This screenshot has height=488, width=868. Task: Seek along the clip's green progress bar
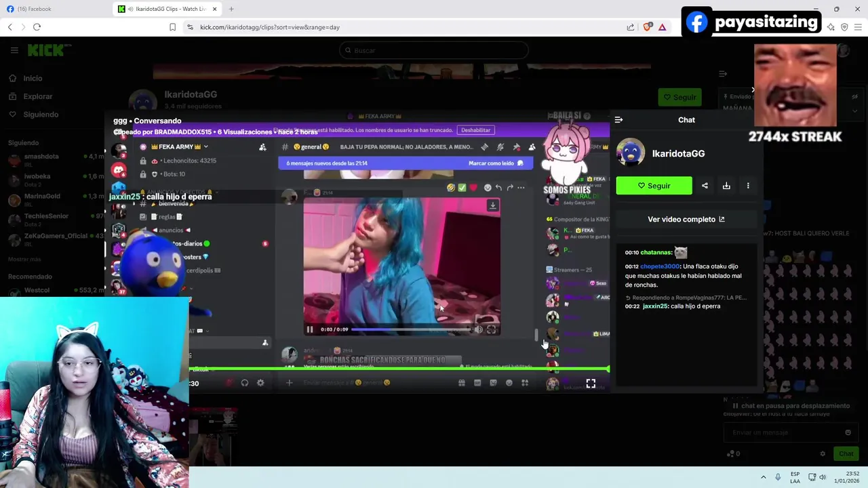pos(399,369)
